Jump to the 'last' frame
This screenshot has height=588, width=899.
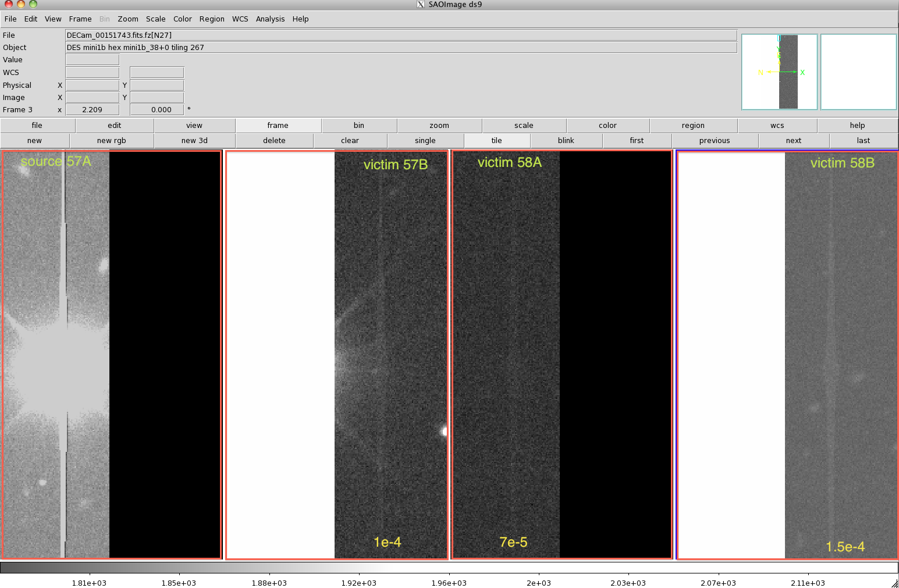[x=864, y=141]
